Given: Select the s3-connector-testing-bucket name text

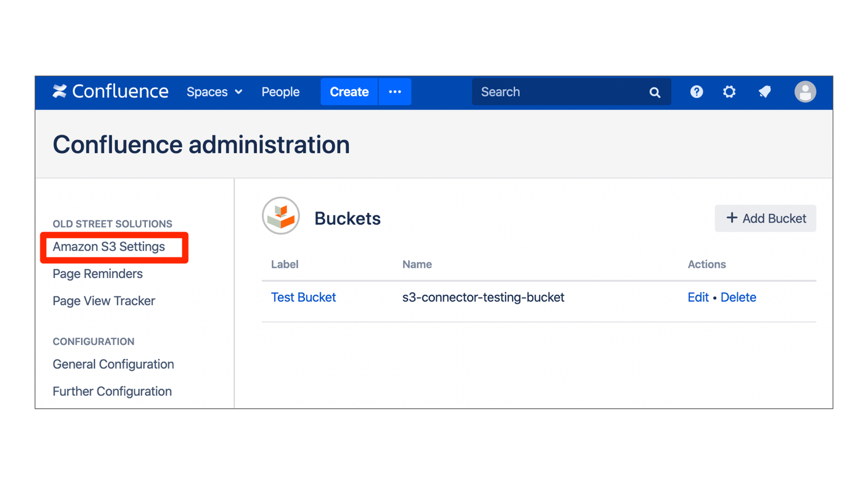Looking at the screenshot, I should coord(483,298).
